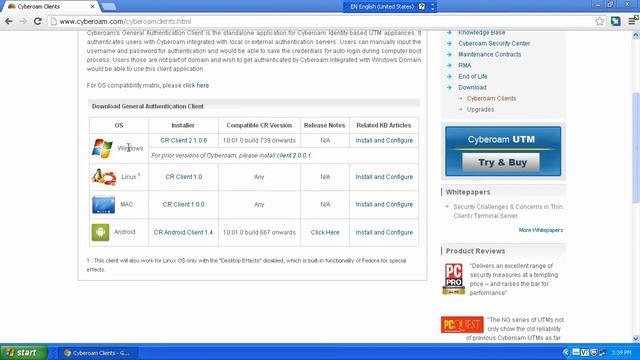Open End of Life sidebar link
The height and width of the screenshot is (360, 640).
click(x=473, y=76)
